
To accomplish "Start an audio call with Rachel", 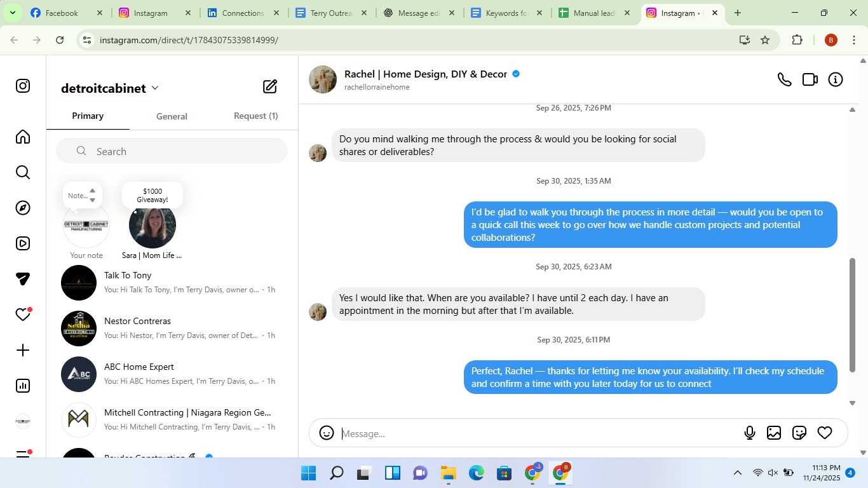I will (x=785, y=79).
